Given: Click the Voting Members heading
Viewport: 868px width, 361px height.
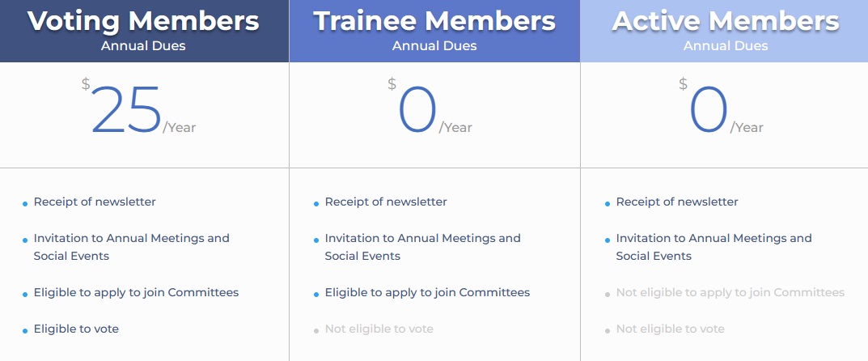Looking at the screenshot, I should tap(143, 21).
